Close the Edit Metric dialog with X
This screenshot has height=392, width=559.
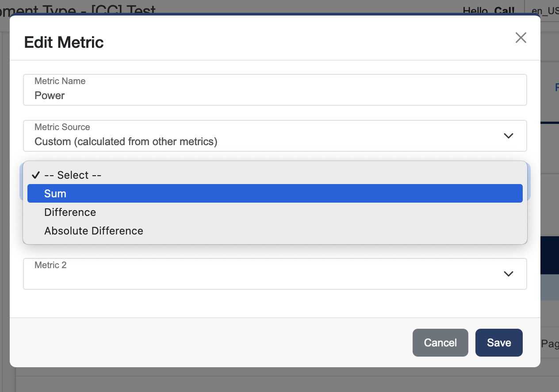pyautogui.click(x=521, y=38)
